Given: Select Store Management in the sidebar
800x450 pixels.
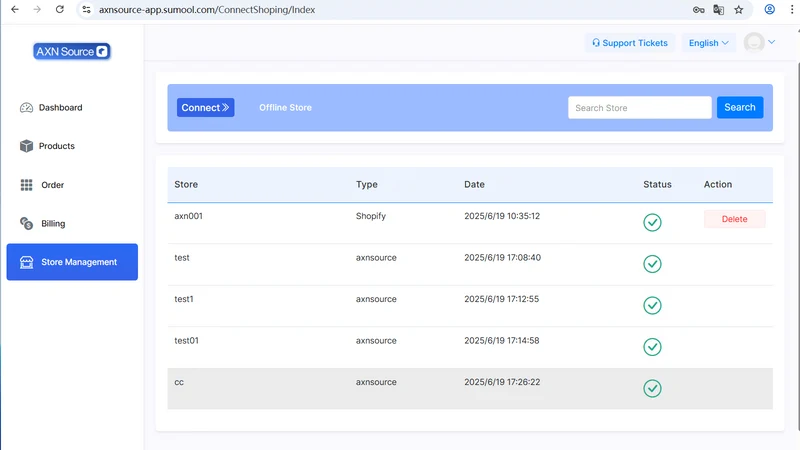Looking at the screenshot, I should (x=72, y=262).
